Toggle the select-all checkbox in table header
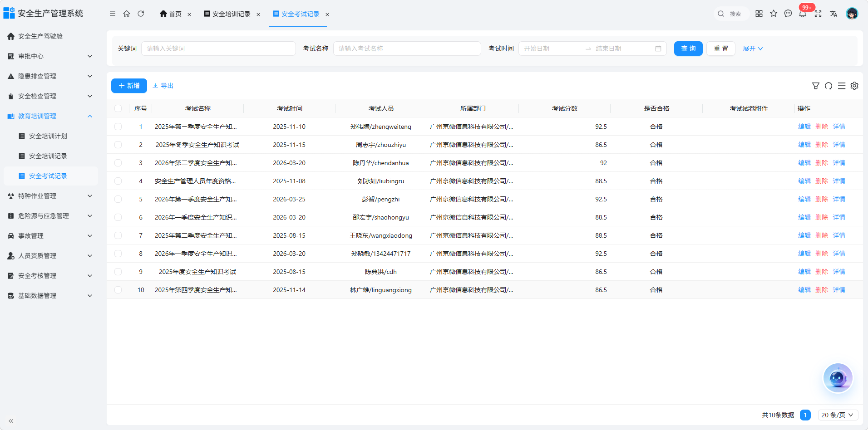Viewport: 868px width, 430px height. coord(118,108)
